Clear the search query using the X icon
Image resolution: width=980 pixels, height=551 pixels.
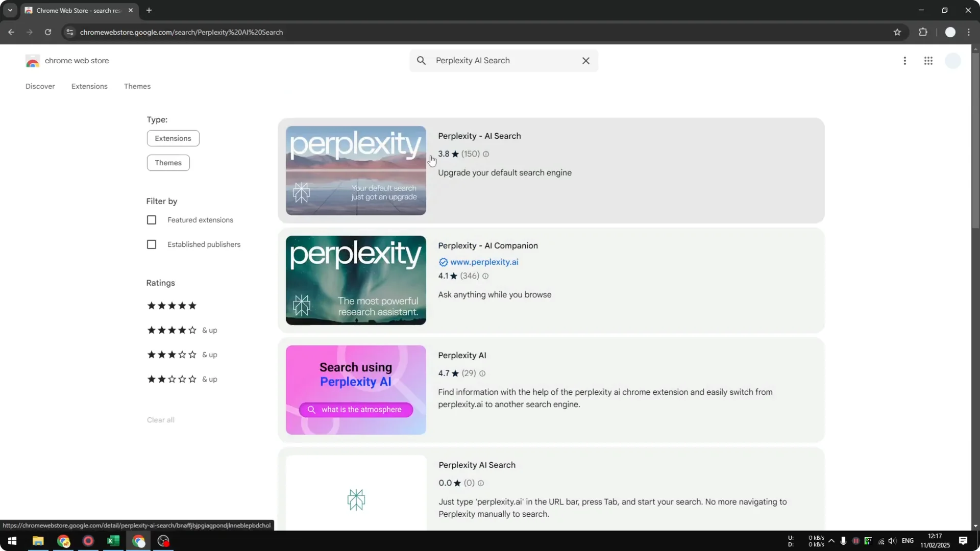tap(585, 60)
